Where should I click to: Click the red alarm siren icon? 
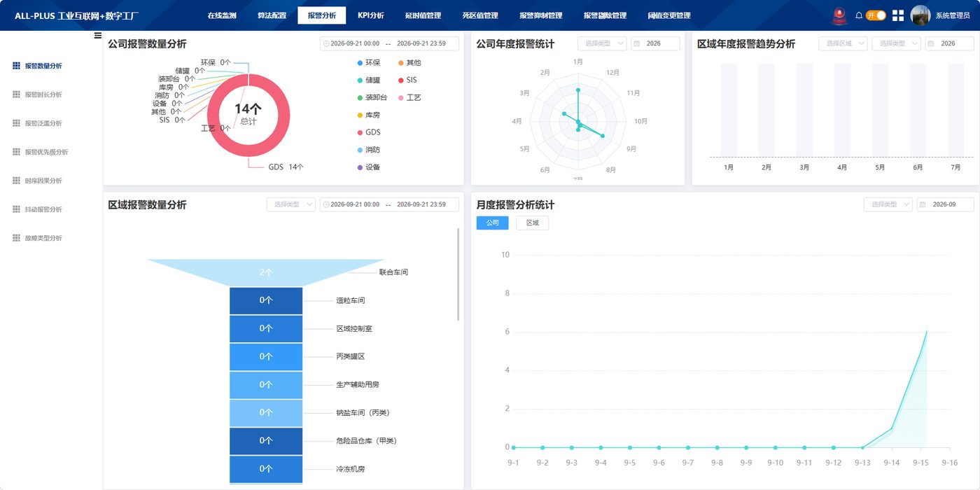point(839,15)
